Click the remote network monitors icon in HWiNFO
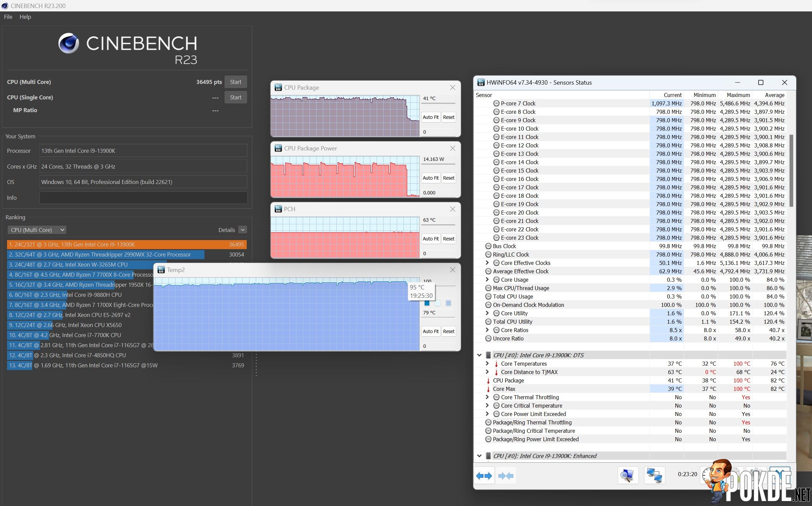Screen dimensions: 812x506 [x=654, y=475]
